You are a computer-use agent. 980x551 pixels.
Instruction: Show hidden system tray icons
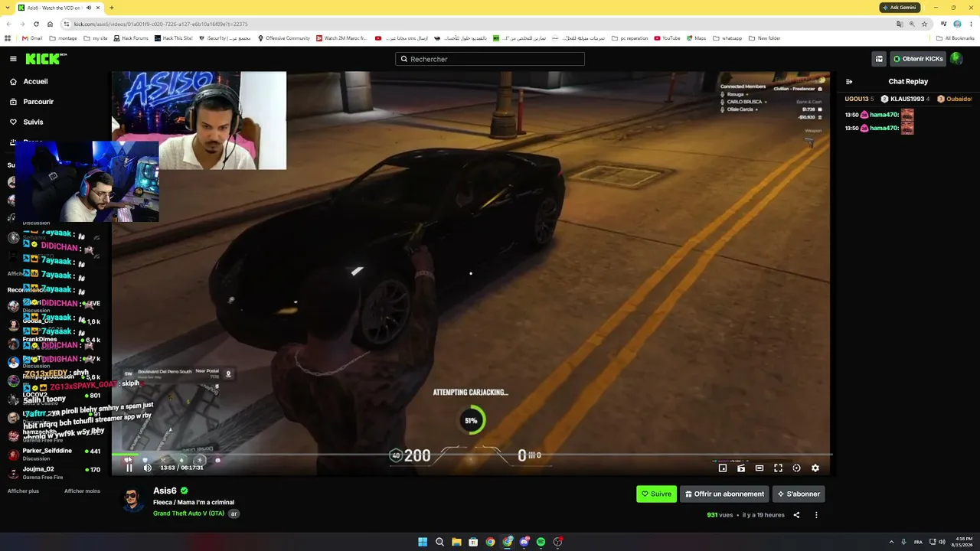coord(891,542)
